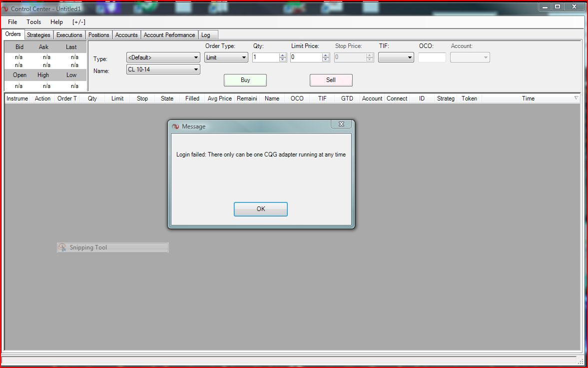Click the Snipping Tool scissors icon
The image size is (588, 368).
[62, 247]
